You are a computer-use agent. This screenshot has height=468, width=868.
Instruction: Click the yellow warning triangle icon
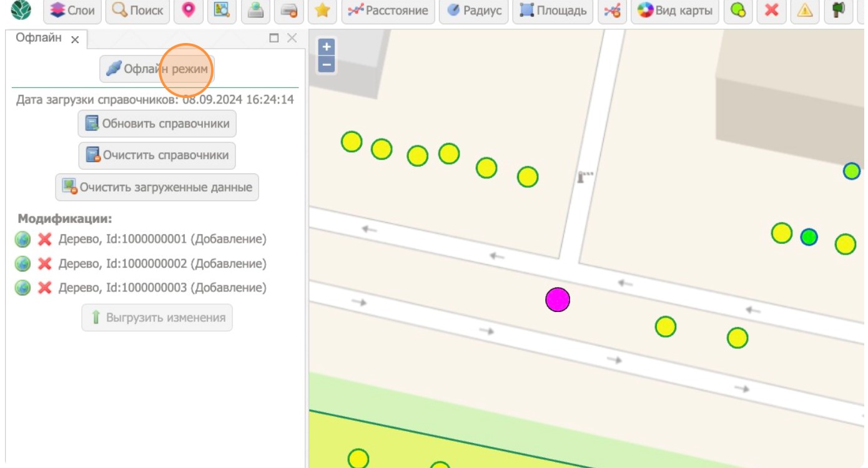tap(806, 10)
